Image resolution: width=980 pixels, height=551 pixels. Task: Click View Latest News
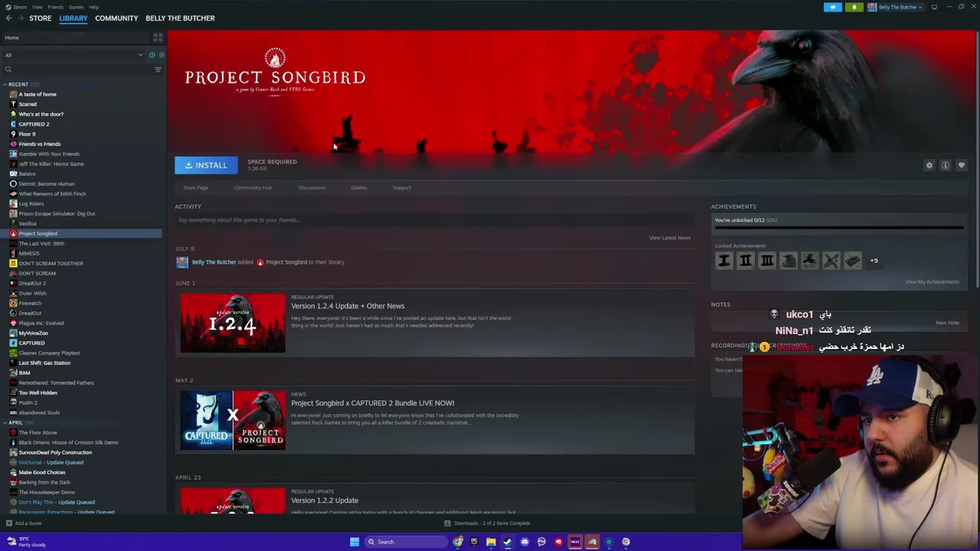click(670, 238)
